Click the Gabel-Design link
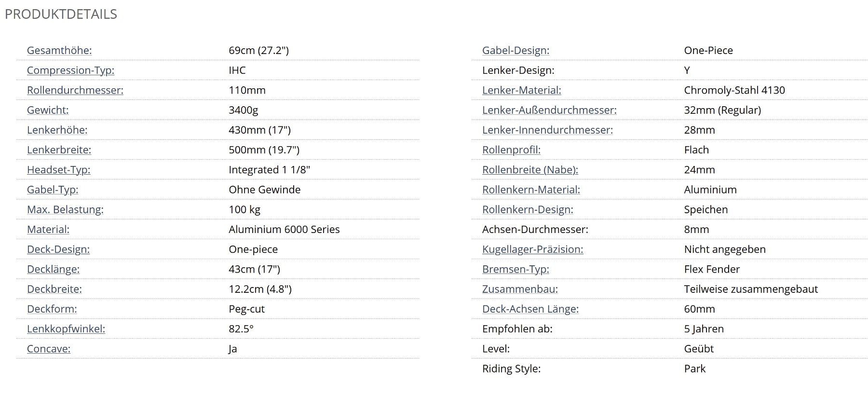The image size is (868, 398). tap(515, 50)
